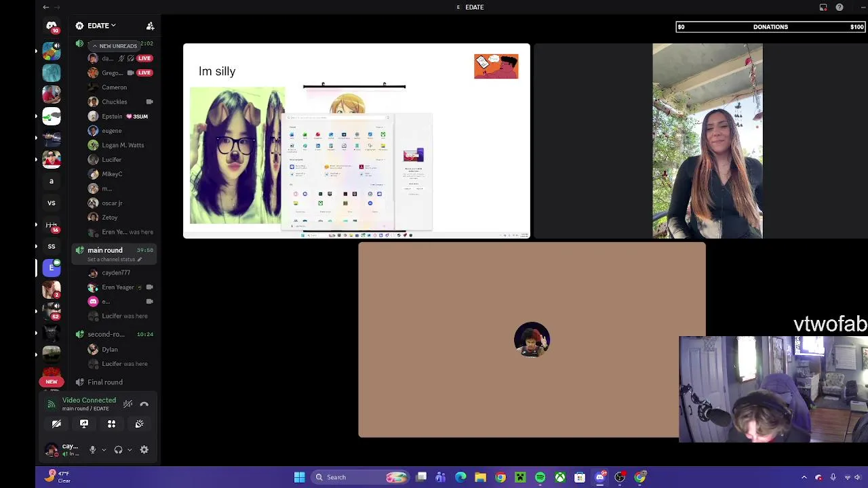Screen dimensions: 868x488
Task: Jump to new unreads pill
Action: 115,46
